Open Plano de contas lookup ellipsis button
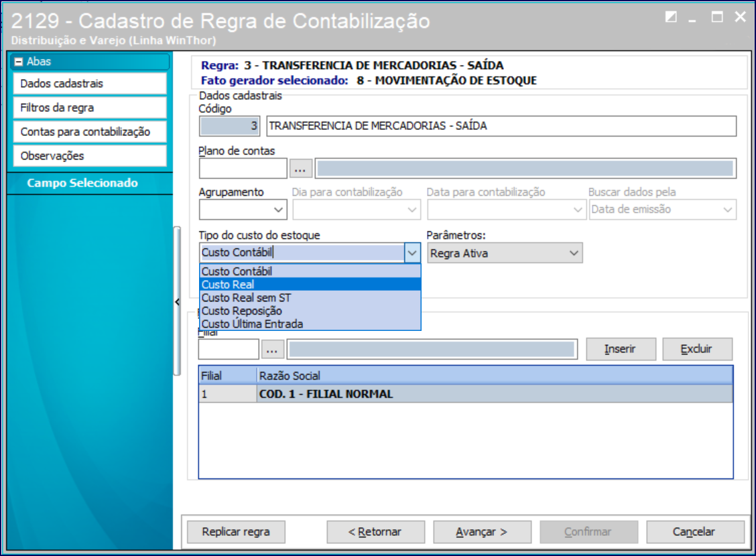This screenshot has height=556, width=756. click(300, 169)
